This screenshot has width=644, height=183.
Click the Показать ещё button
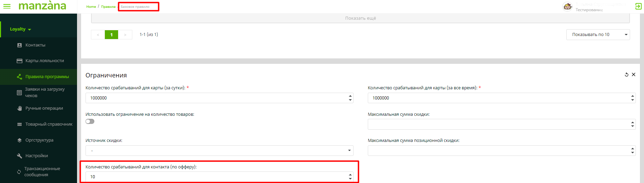360,18
